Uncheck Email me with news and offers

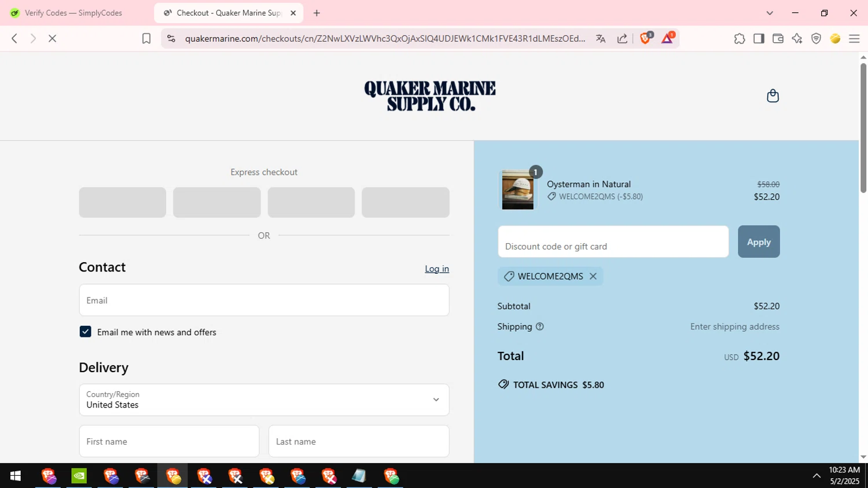pyautogui.click(x=85, y=332)
